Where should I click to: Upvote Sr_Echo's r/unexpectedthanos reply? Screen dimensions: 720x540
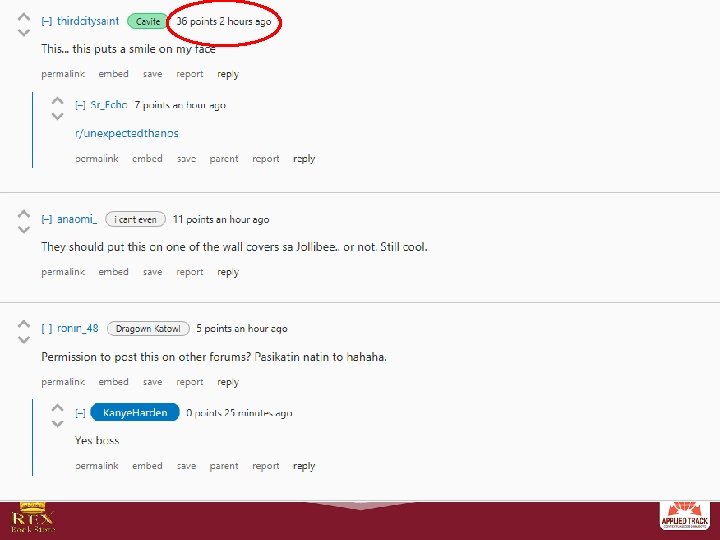[57, 101]
